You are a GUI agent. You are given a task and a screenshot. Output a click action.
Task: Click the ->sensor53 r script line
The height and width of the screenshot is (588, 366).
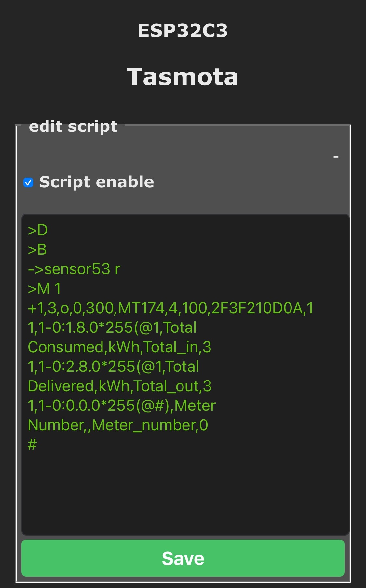point(74,269)
